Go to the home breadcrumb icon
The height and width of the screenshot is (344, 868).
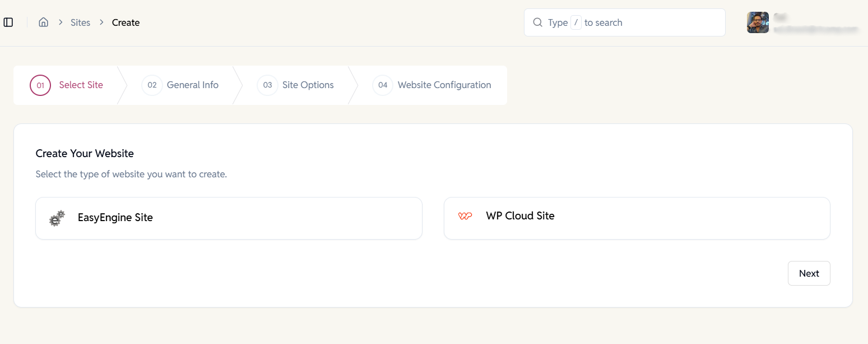(43, 22)
